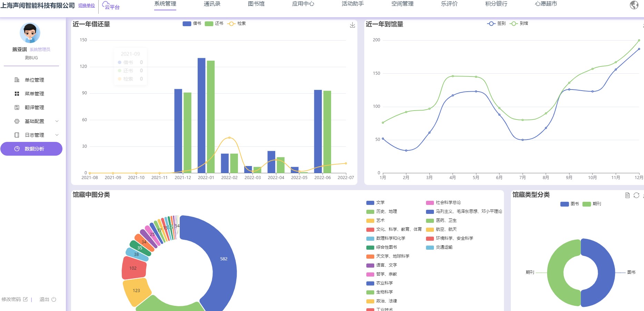The width and height of the screenshot is (644, 311).
Task: Toggle 图书 legend in collection type chart
Action: pyautogui.click(x=570, y=204)
